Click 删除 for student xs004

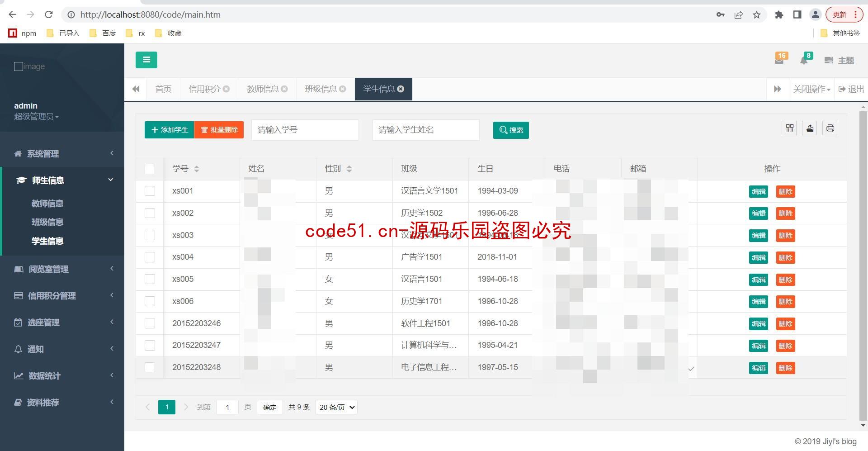(x=786, y=258)
